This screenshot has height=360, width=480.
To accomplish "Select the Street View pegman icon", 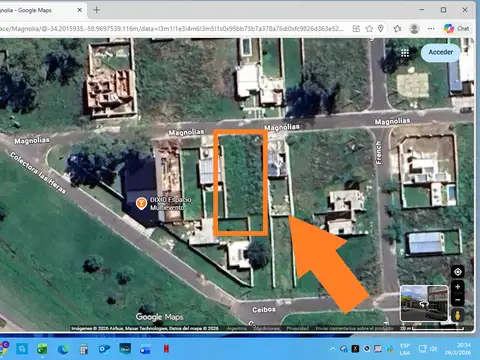I will pyautogui.click(x=458, y=315).
